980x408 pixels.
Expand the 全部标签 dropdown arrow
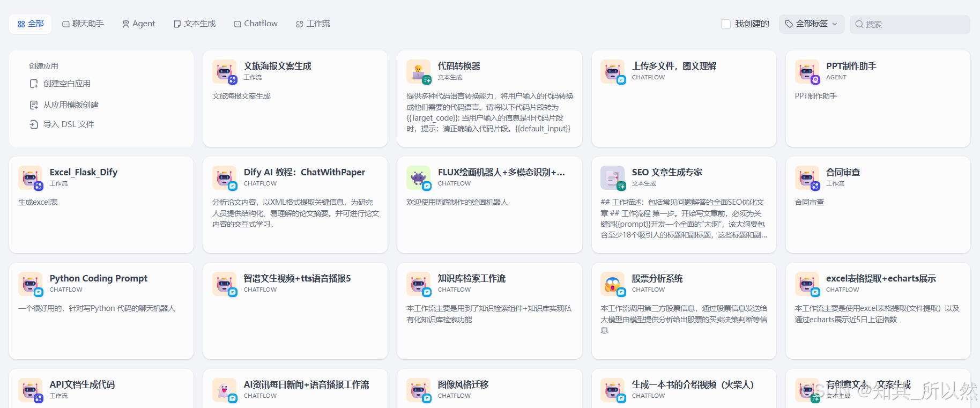[835, 24]
